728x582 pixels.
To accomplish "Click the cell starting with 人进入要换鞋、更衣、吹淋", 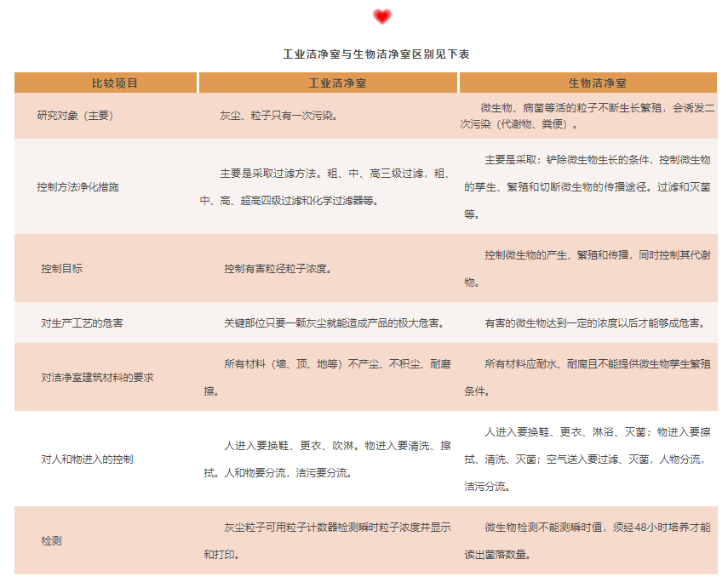I will tap(327, 459).
